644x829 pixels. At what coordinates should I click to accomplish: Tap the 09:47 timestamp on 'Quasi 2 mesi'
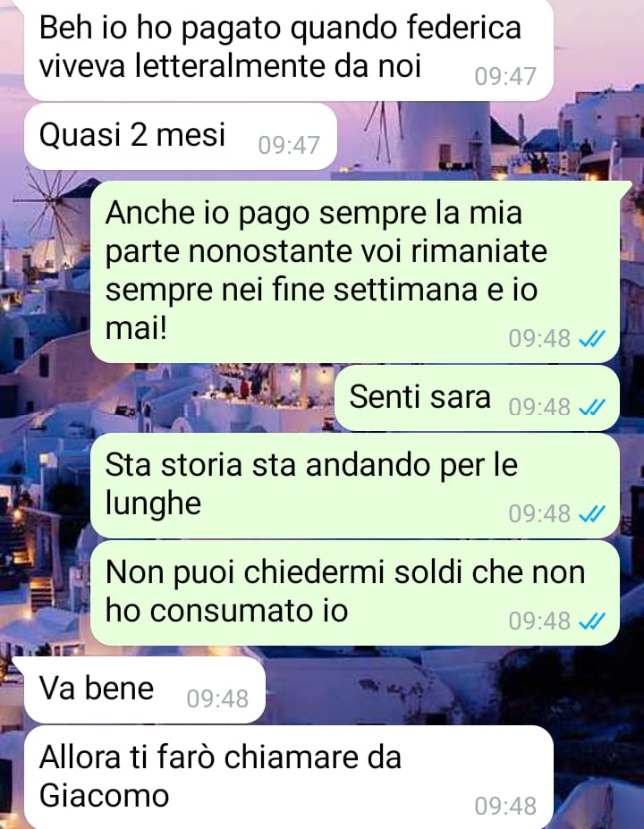pyautogui.click(x=289, y=146)
